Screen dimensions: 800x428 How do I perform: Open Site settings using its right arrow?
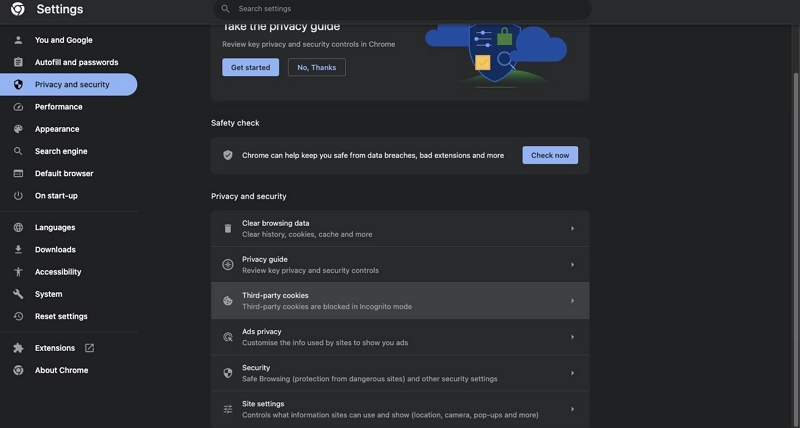coord(572,409)
